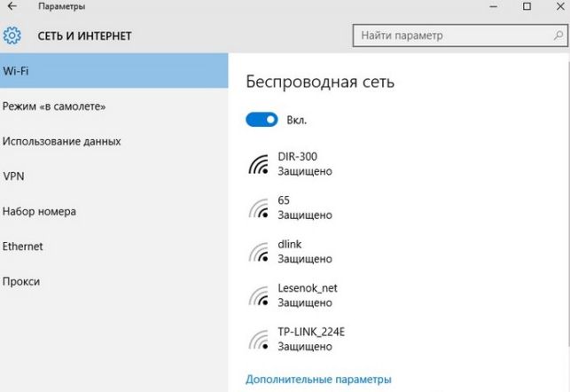Select the TP-LINK_224E network name

pos(311,332)
